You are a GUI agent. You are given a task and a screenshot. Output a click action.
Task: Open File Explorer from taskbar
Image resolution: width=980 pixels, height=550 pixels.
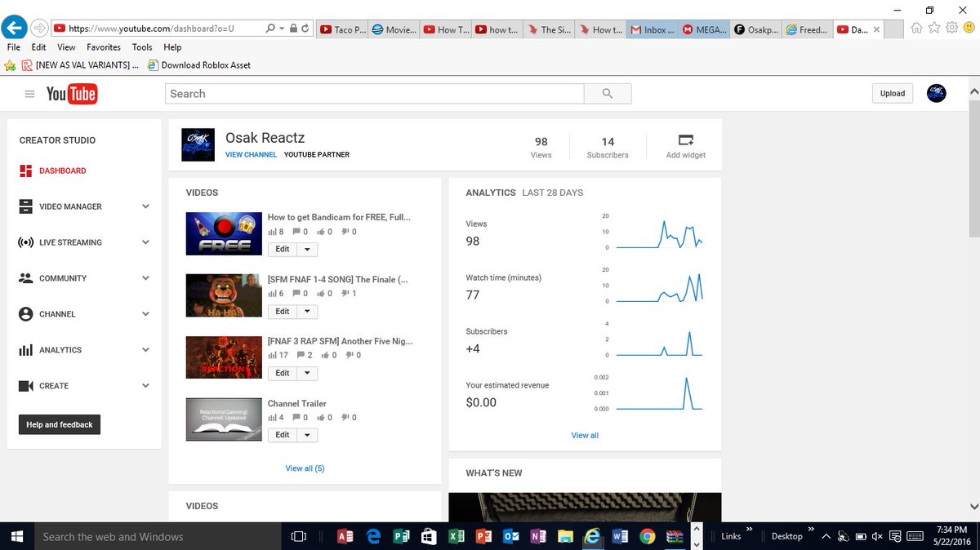(x=565, y=536)
